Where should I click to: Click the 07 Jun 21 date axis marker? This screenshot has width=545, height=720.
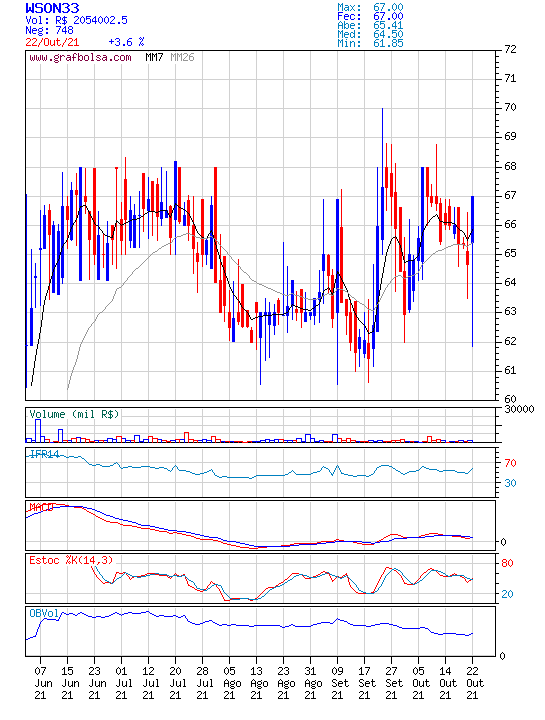pos(43,683)
